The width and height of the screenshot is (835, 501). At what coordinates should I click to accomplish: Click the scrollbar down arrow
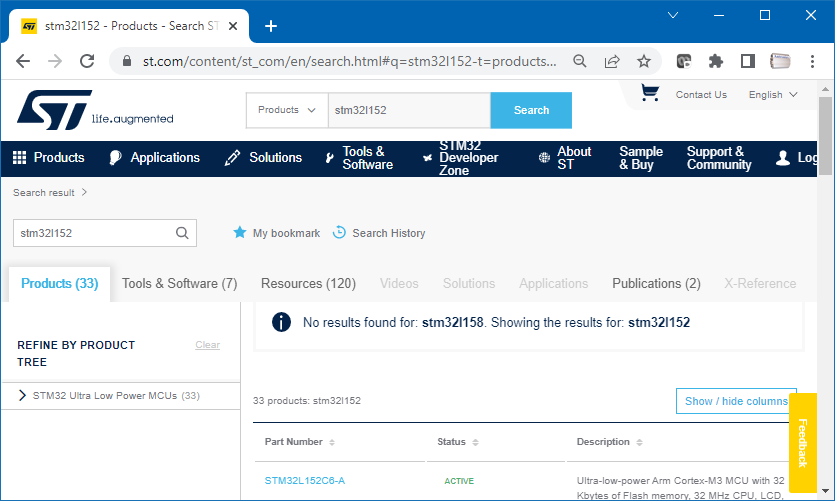click(825, 491)
